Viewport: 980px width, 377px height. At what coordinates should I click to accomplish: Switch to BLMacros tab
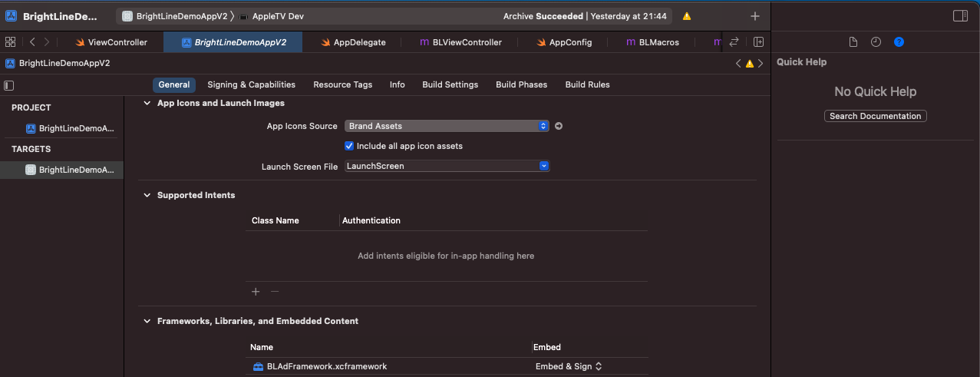(x=653, y=42)
